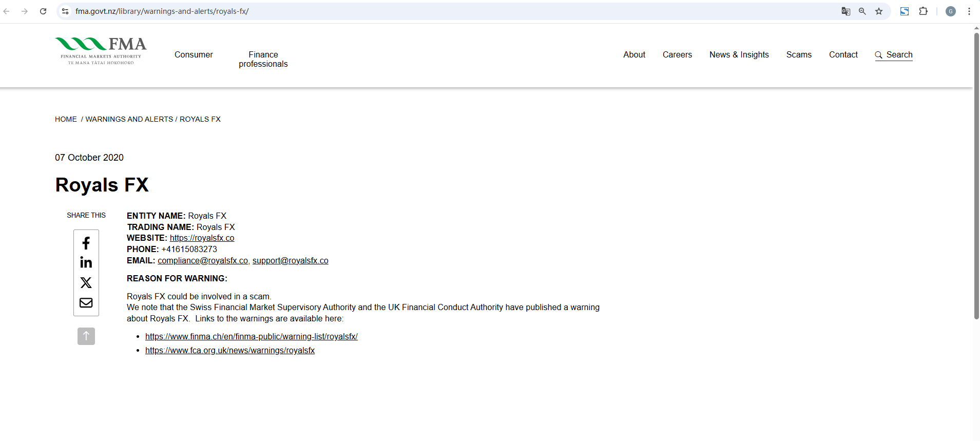The image size is (980, 441).
Task: Open Finance professionals menu
Action: pyautogui.click(x=263, y=59)
